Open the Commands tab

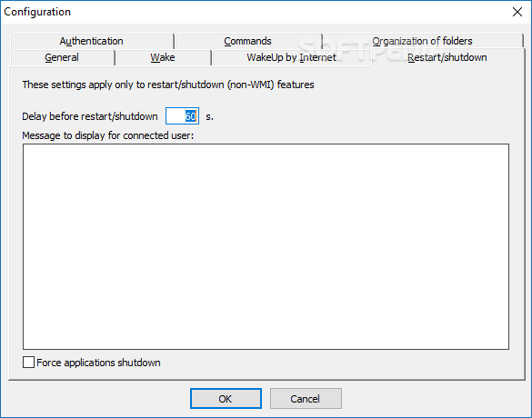coord(248,41)
